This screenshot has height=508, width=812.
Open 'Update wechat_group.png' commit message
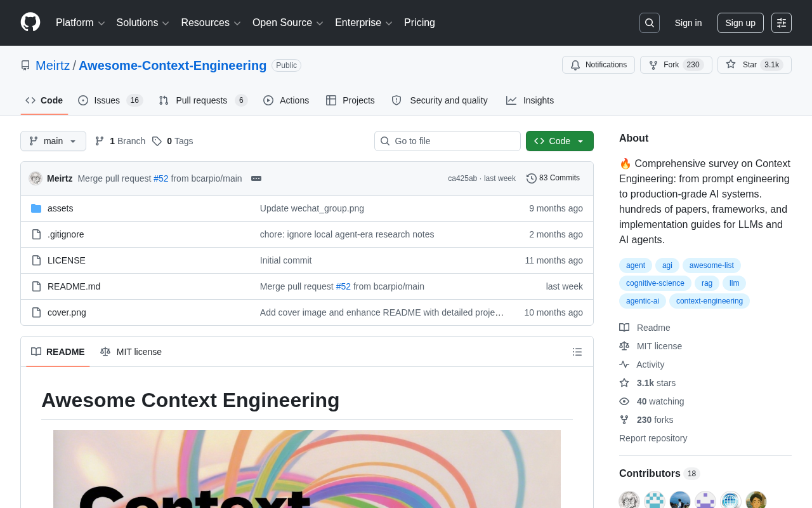[x=312, y=208]
